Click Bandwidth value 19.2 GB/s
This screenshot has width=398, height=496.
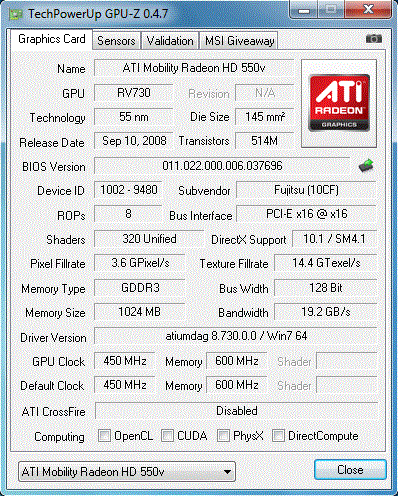(326, 312)
